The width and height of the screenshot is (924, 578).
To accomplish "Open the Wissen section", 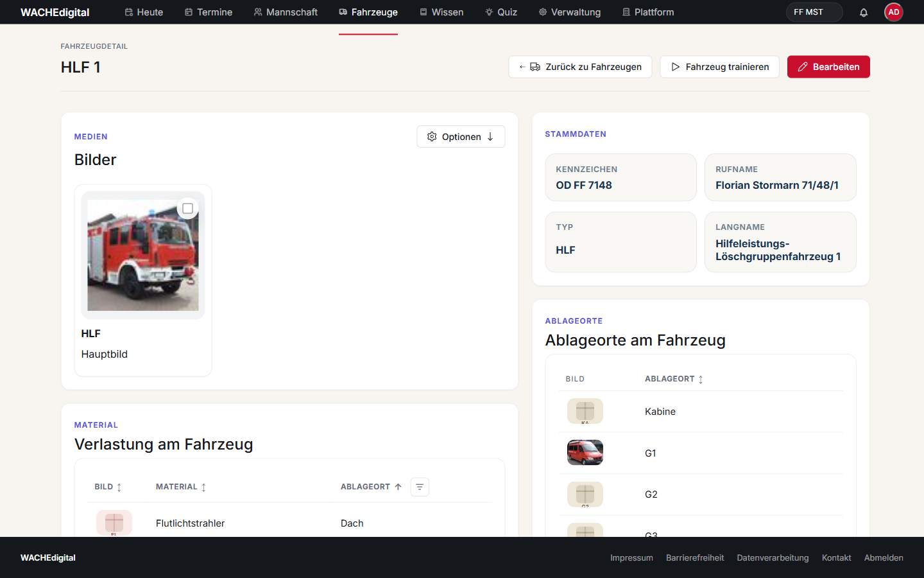I will tap(441, 12).
